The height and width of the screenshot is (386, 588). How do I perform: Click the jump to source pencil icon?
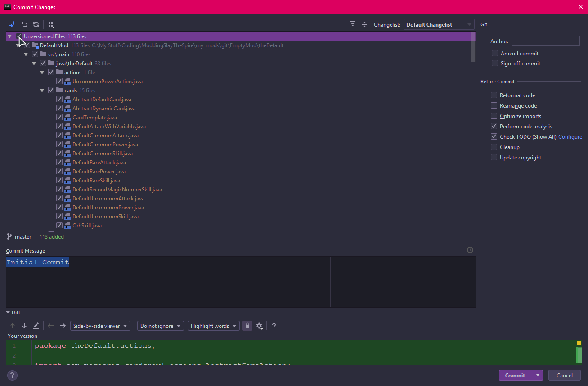(36, 326)
